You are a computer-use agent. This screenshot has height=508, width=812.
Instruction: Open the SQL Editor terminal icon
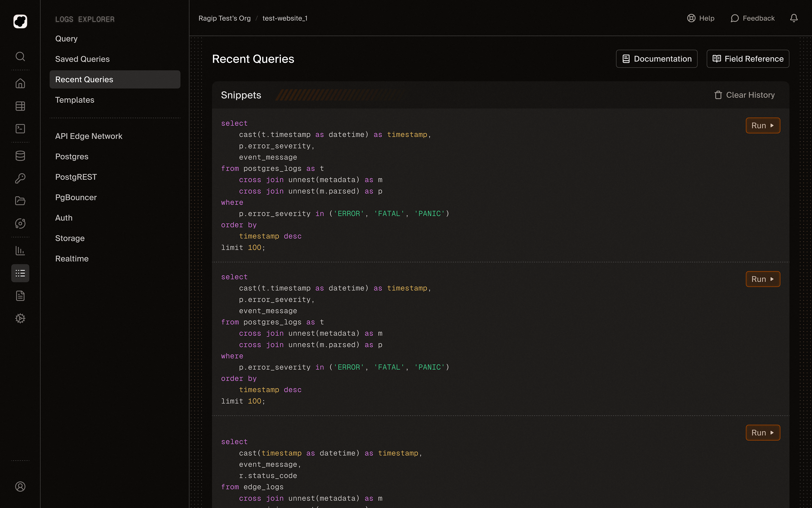[20, 128]
